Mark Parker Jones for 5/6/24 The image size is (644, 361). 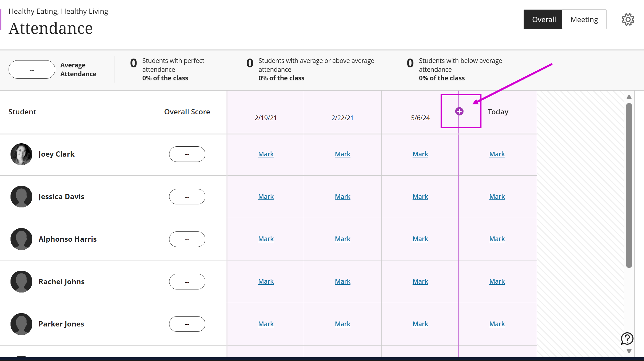pyautogui.click(x=420, y=324)
